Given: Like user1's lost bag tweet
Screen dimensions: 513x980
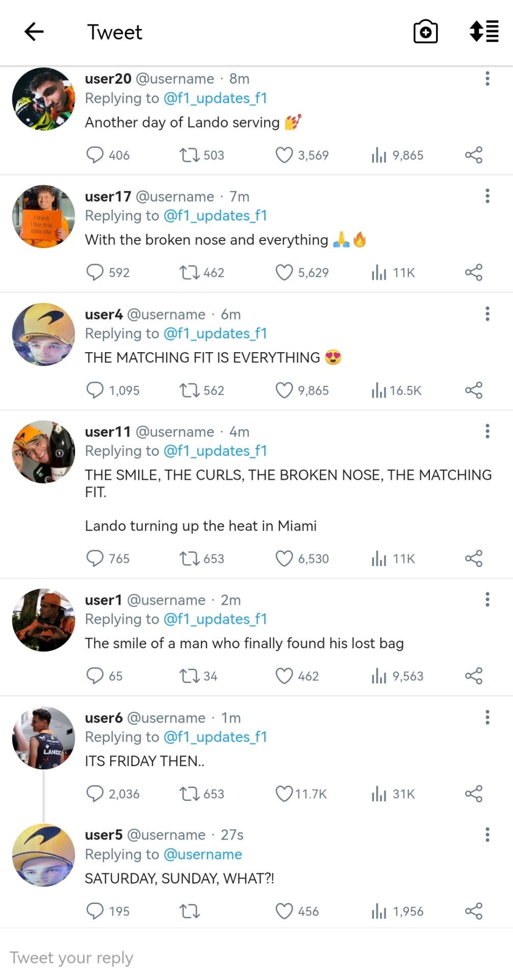Looking at the screenshot, I should point(284,676).
